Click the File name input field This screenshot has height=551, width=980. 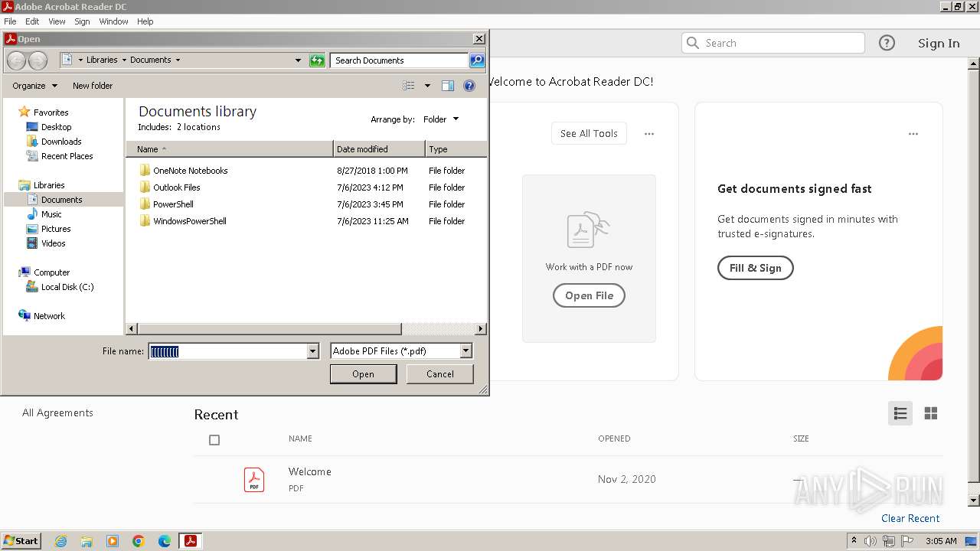(x=227, y=351)
